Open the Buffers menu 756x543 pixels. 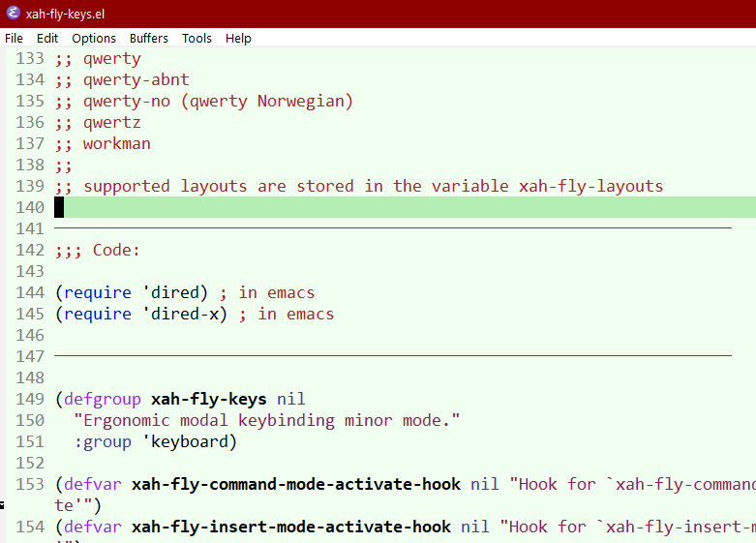point(148,38)
